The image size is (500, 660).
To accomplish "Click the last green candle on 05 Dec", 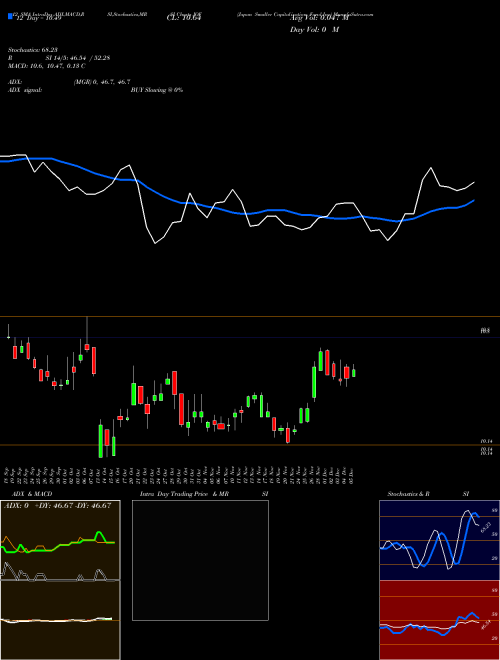I will click(354, 373).
